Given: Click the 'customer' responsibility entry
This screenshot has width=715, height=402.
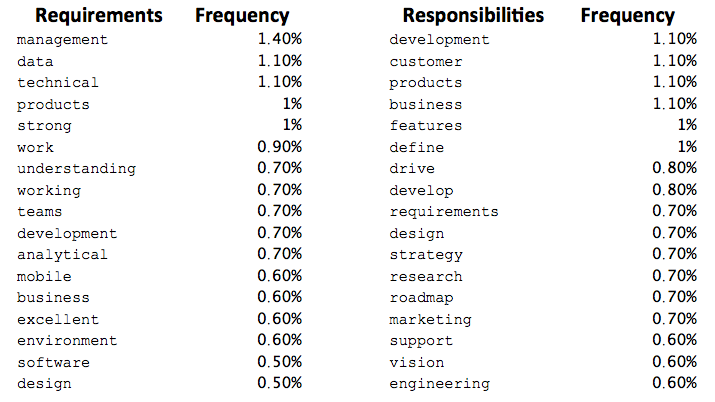Looking at the screenshot, I should pos(426,61).
